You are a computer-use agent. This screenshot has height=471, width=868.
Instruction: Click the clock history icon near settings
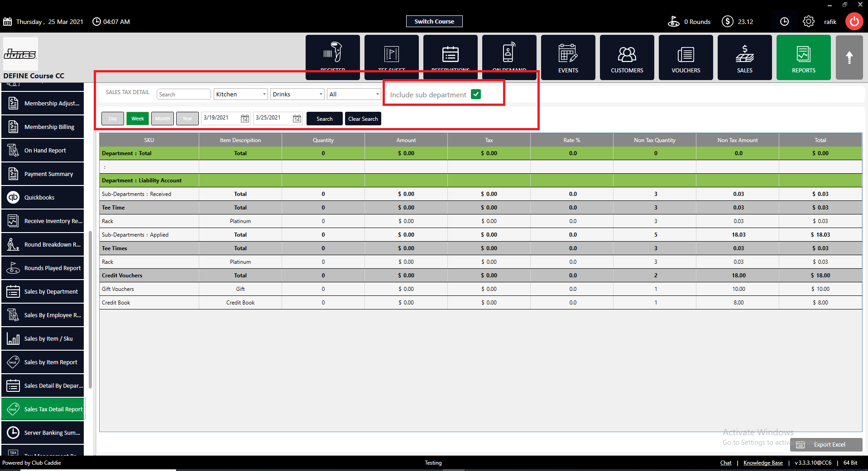tap(785, 21)
